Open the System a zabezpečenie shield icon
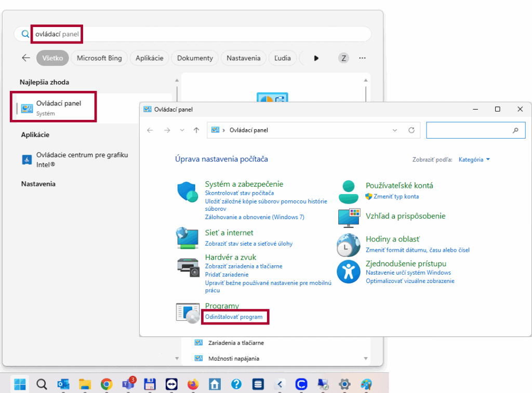The width and height of the screenshot is (532, 393). click(x=187, y=192)
